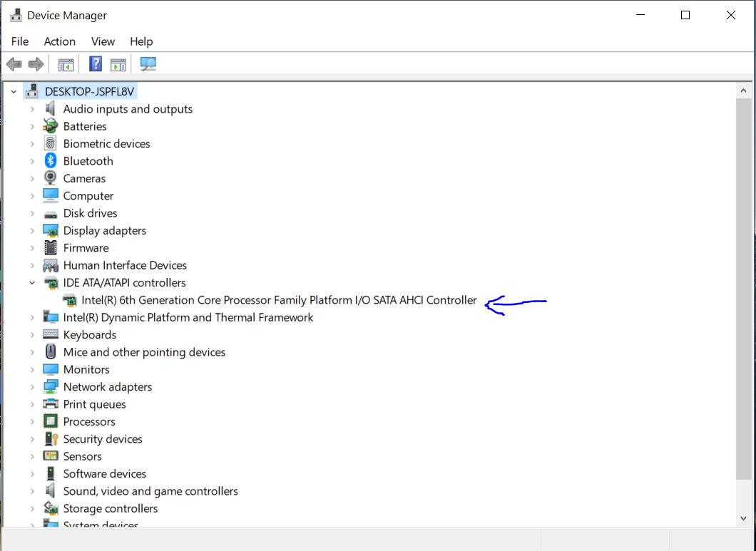This screenshot has height=551, width=756.
Task: Expand the Software devices node chevron
Action: point(32,474)
